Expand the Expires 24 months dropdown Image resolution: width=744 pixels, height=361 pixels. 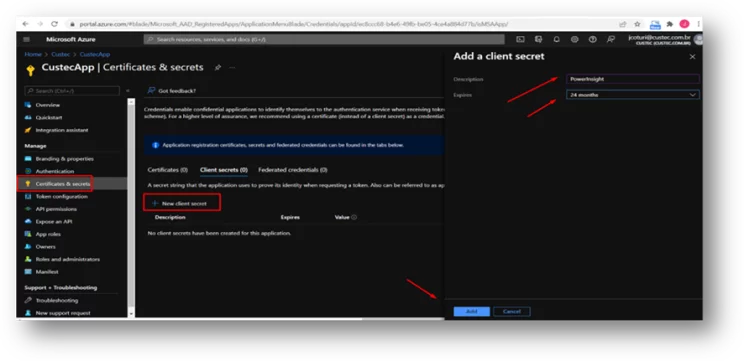tap(632, 95)
